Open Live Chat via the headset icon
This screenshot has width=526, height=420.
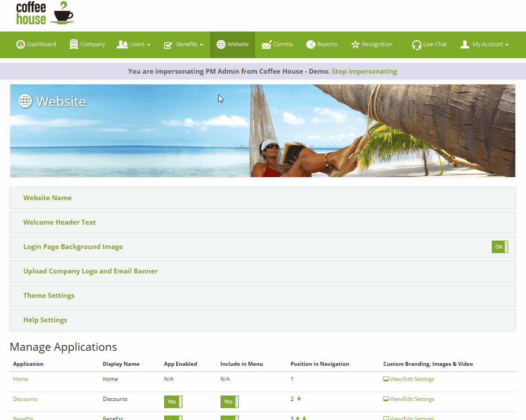[416, 44]
